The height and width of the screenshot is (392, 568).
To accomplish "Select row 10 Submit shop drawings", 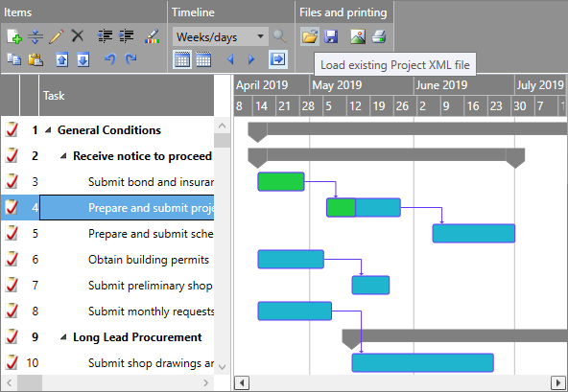I will pyautogui.click(x=107, y=362).
